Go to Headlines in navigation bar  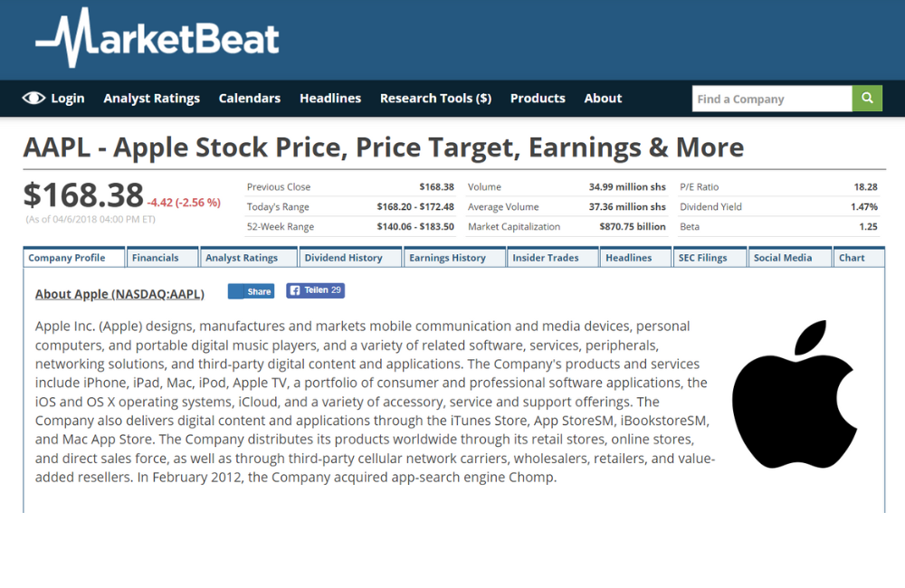tap(330, 99)
